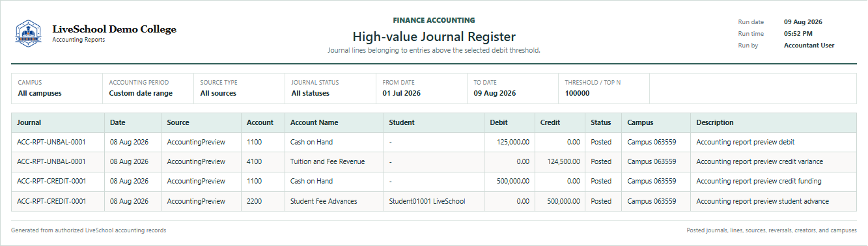Viewport: 868px width, 246px height.
Task: Click account number 4100
Action: (x=254, y=161)
